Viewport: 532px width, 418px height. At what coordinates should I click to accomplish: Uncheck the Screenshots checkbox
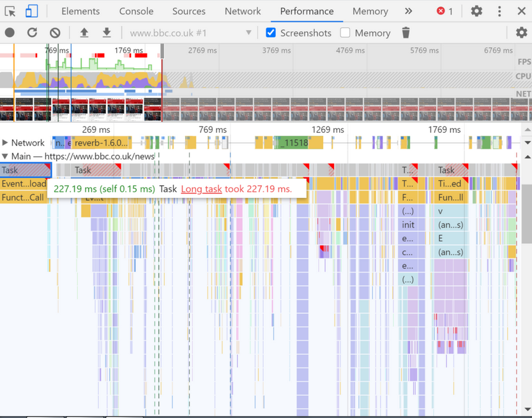click(271, 33)
